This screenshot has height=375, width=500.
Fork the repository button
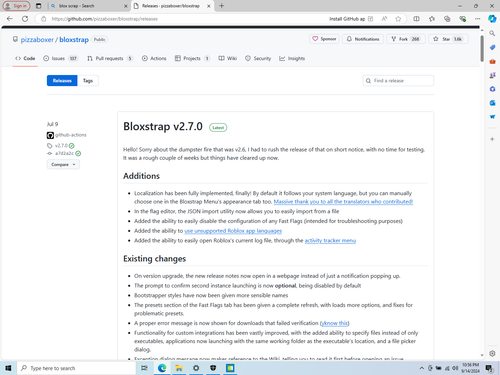[406, 39]
